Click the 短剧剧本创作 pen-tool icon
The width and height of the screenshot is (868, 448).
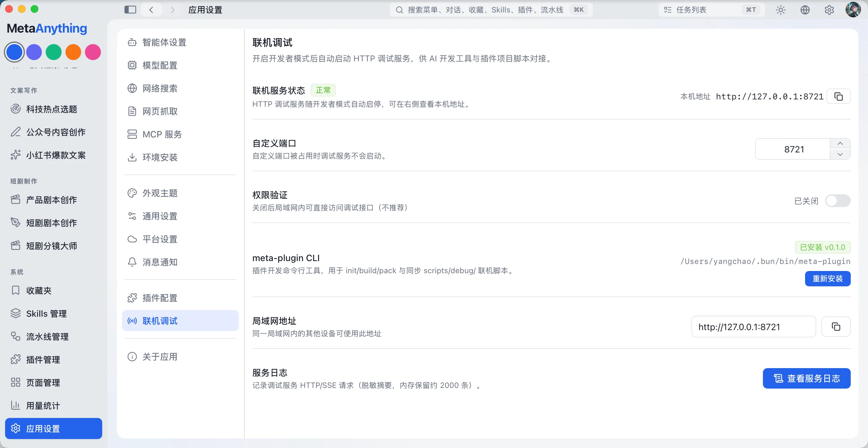[x=16, y=222]
